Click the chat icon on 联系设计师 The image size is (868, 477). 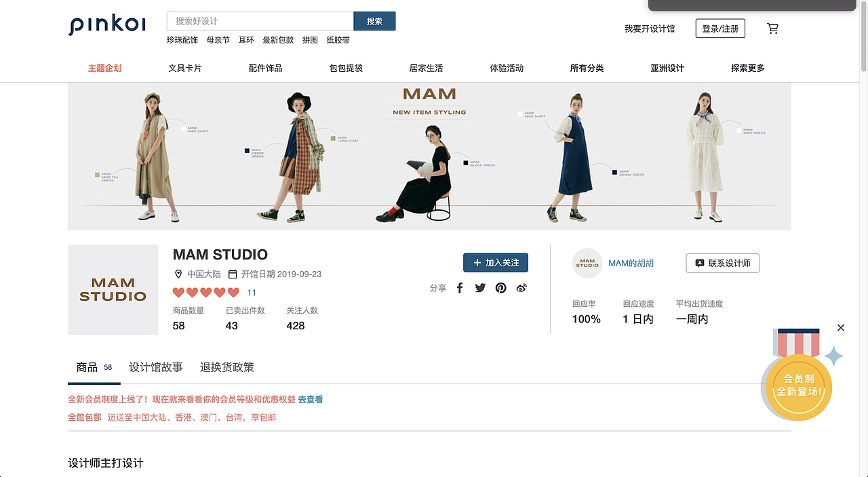[699, 263]
